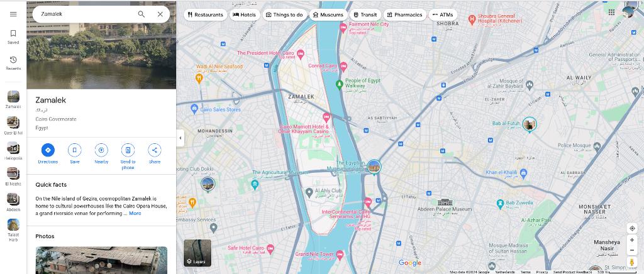Click InterContinental Cairo Semiramis pin
The width and height of the screenshot is (644, 274).
[367, 202]
